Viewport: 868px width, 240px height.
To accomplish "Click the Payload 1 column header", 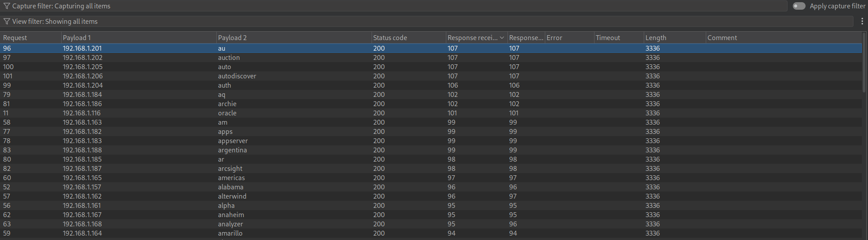I will point(77,38).
